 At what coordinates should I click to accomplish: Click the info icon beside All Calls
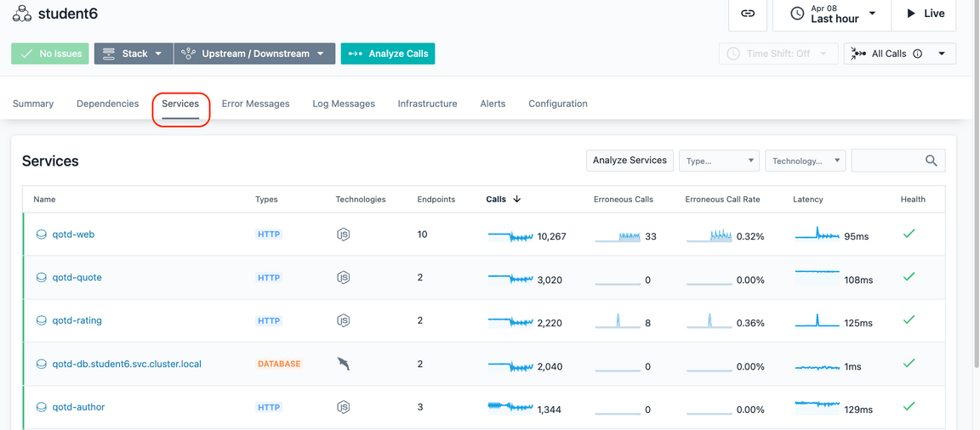(x=918, y=54)
